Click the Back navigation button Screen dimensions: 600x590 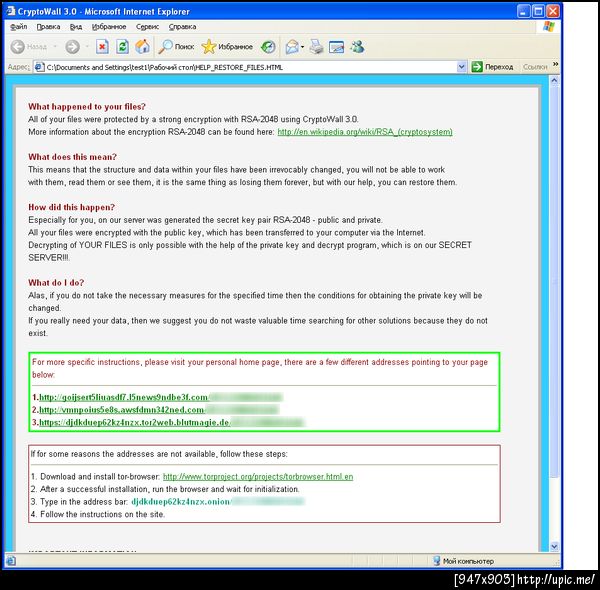point(28,47)
